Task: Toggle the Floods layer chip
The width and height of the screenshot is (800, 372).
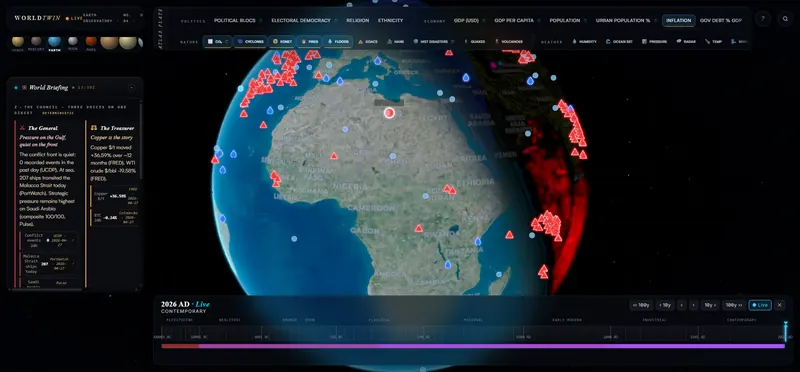Action: [x=338, y=41]
